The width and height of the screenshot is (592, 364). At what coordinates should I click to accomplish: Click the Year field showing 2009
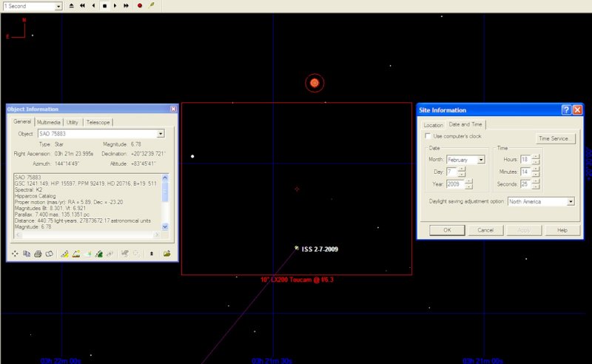point(455,184)
